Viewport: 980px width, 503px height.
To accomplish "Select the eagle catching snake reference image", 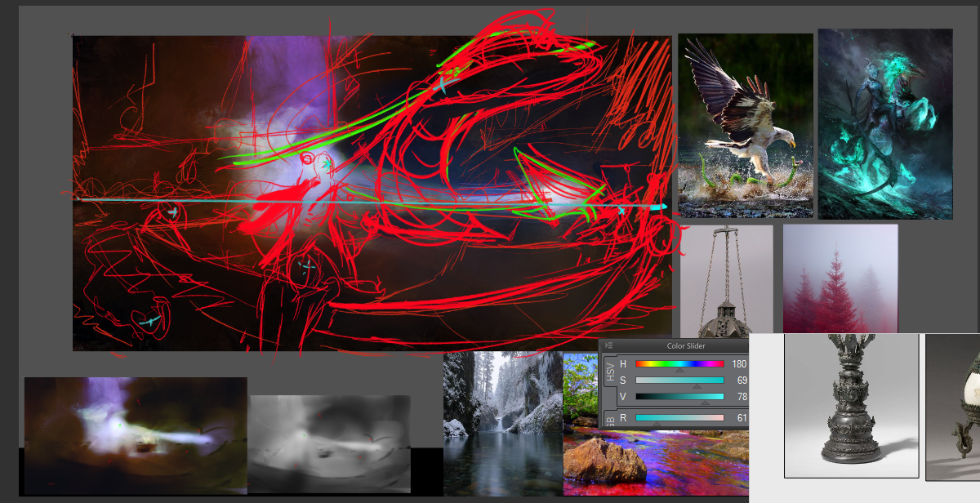I will point(745,125).
